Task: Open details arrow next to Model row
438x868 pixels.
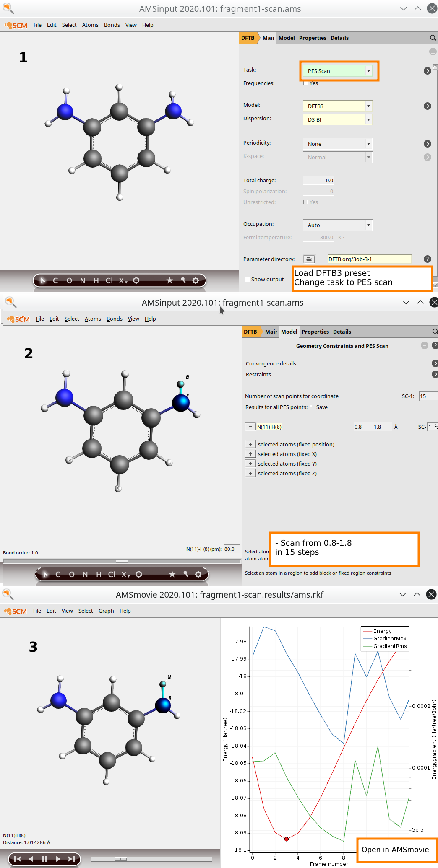Action: coord(428,106)
